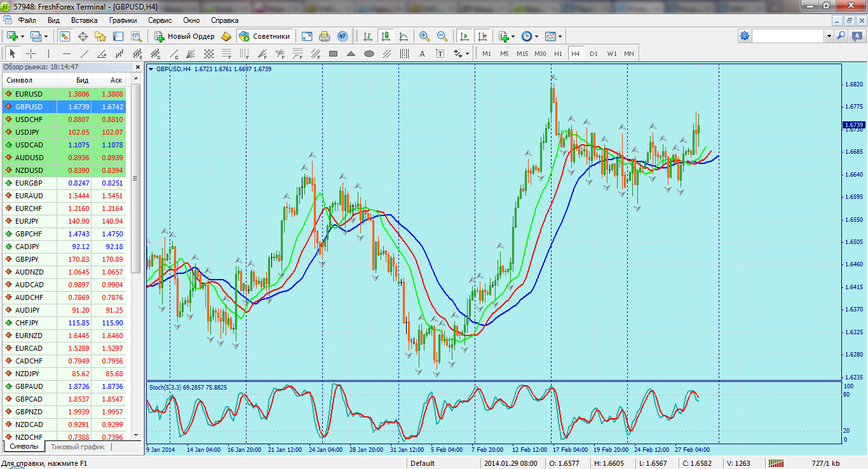This screenshot has height=469, width=868.
Task: Click the print chart icon
Action: click(325, 36)
